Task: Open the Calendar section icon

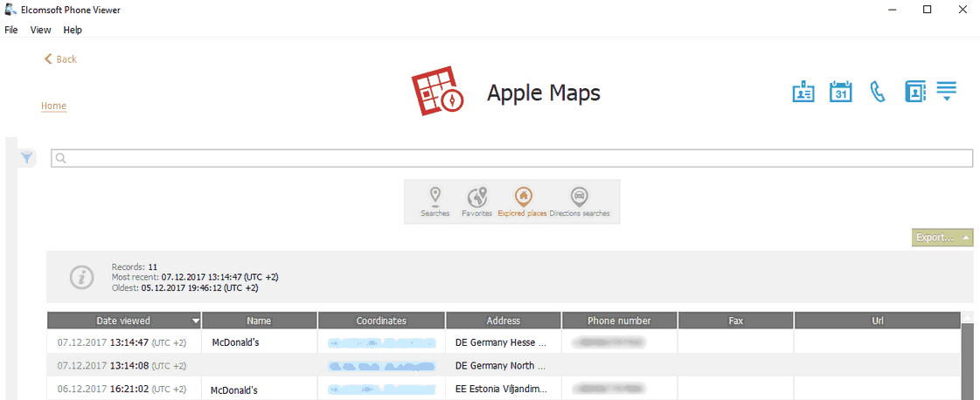Action: click(x=840, y=92)
